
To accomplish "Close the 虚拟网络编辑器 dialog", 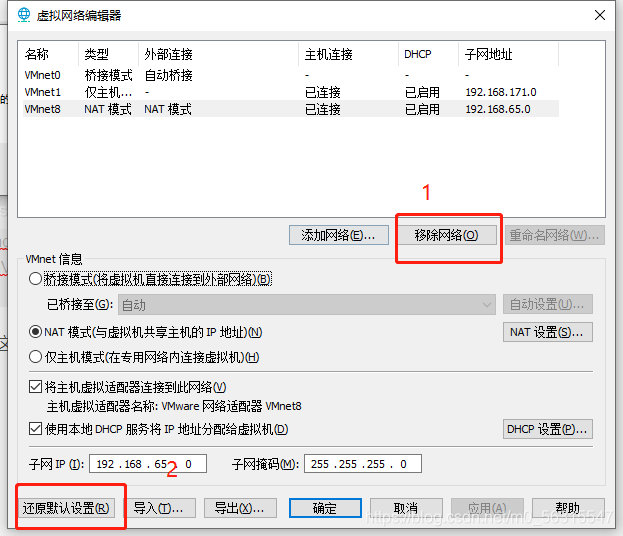I will coord(600,15).
